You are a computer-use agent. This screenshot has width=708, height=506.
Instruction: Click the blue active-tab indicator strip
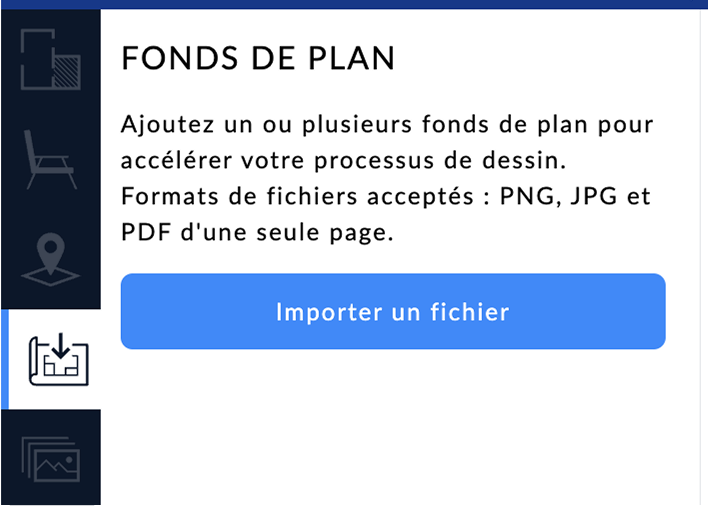tap(4, 359)
